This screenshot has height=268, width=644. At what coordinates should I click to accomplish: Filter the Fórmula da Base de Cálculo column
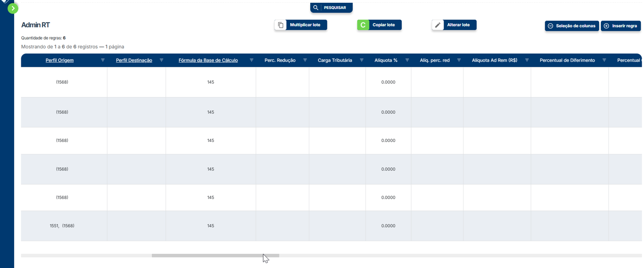pyautogui.click(x=251, y=60)
